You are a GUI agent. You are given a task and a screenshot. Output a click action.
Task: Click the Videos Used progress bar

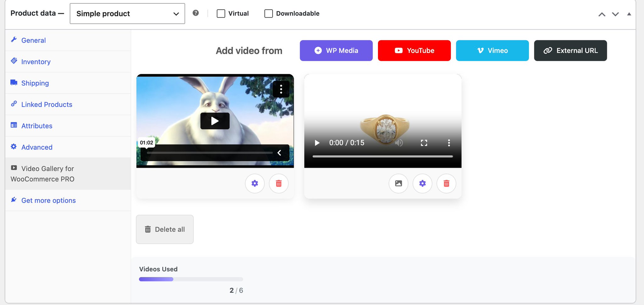click(191, 279)
